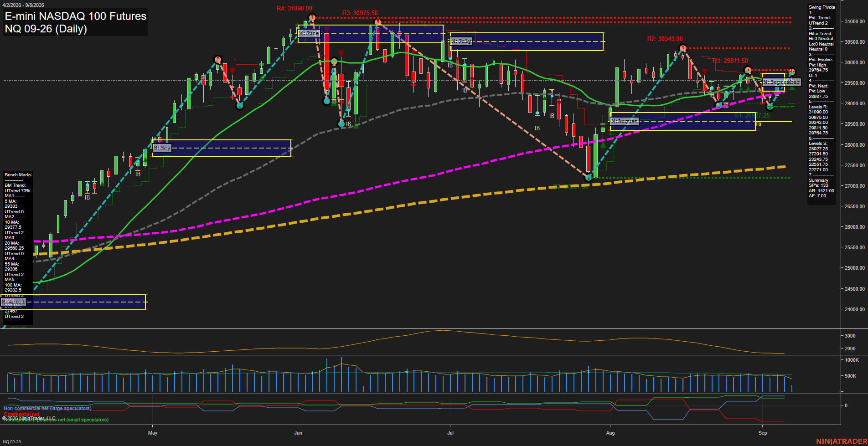Click the Non-commercial net (large speculators) legend entry

click(47, 409)
